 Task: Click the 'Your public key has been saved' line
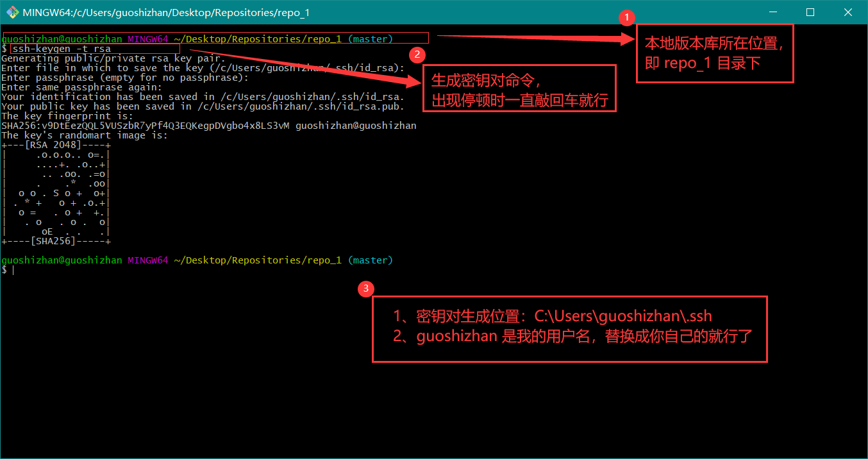[x=202, y=106]
